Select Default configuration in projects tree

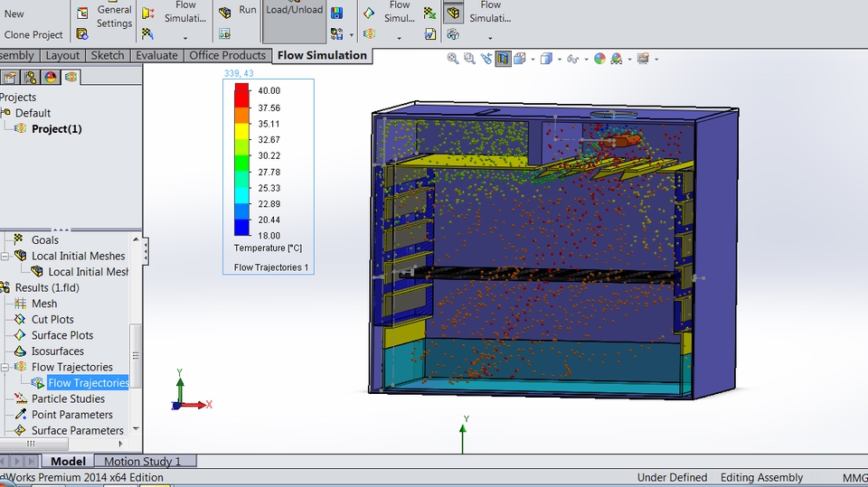point(33,113)
